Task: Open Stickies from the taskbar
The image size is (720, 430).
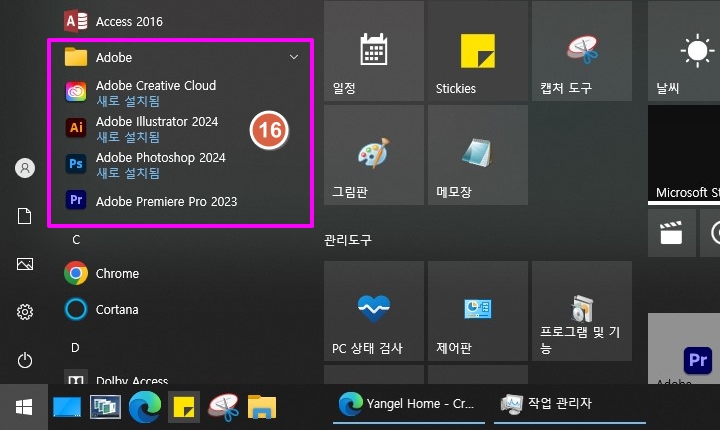Action: pyautogui.click(x=184, y=407)
